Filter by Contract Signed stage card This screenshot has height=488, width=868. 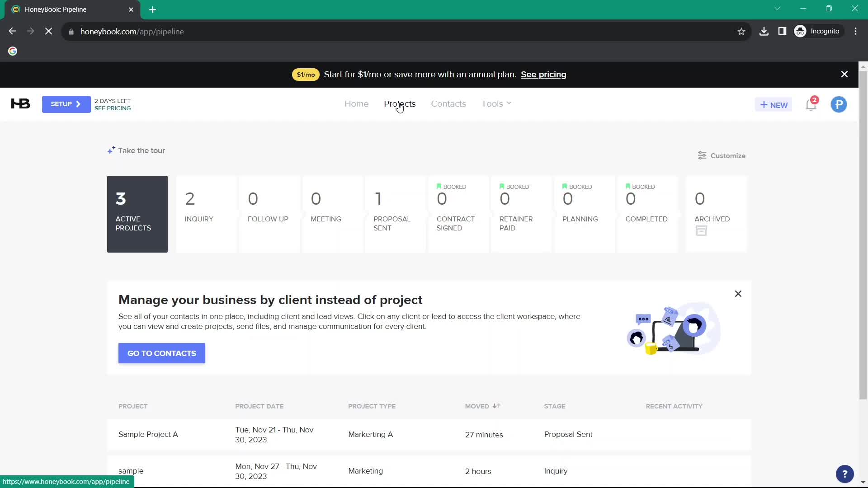click(458, 214)
